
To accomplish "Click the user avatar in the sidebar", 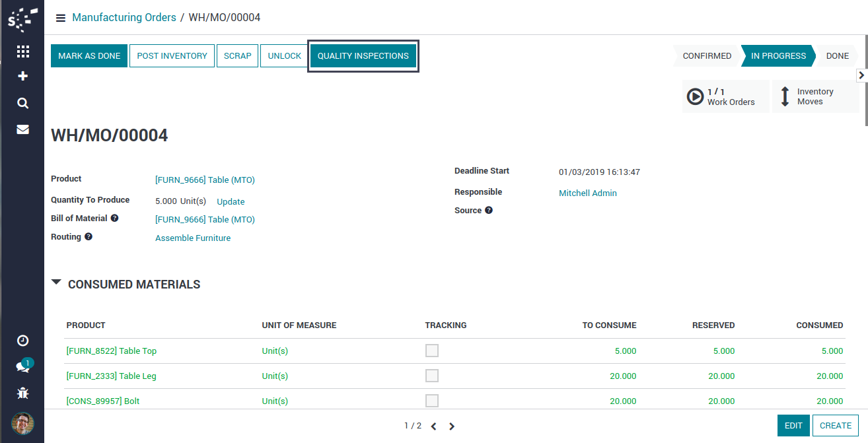I will click(22, 423).
